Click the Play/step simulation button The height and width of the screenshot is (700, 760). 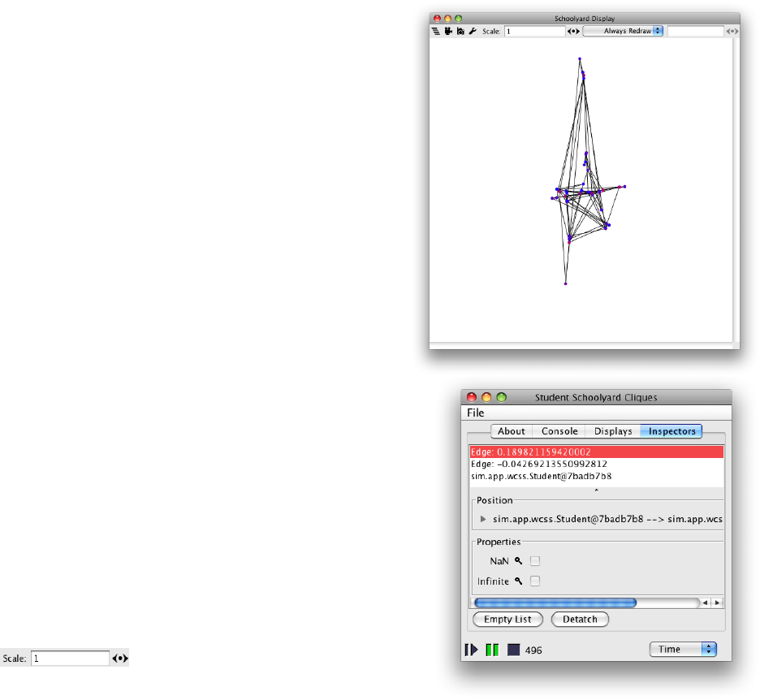[471, 650]
